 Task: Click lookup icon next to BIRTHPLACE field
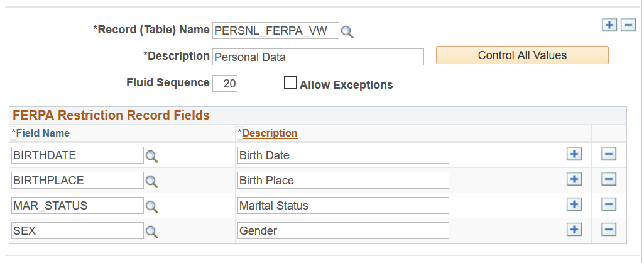[151, 181]
